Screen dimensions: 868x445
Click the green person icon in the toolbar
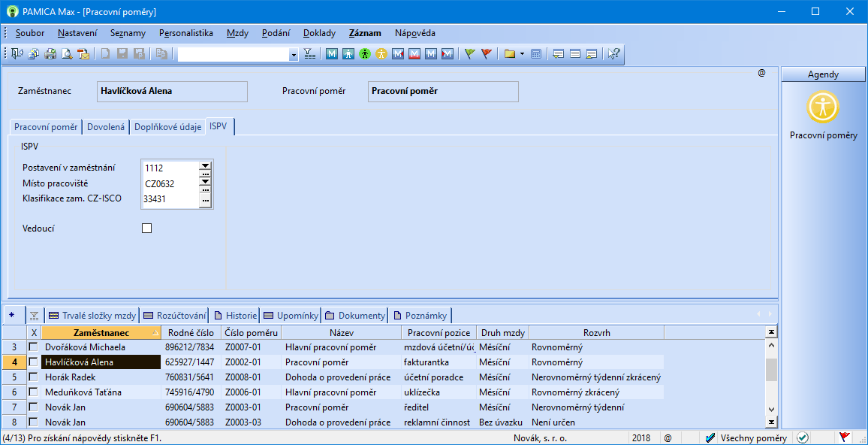pos(364,54)
